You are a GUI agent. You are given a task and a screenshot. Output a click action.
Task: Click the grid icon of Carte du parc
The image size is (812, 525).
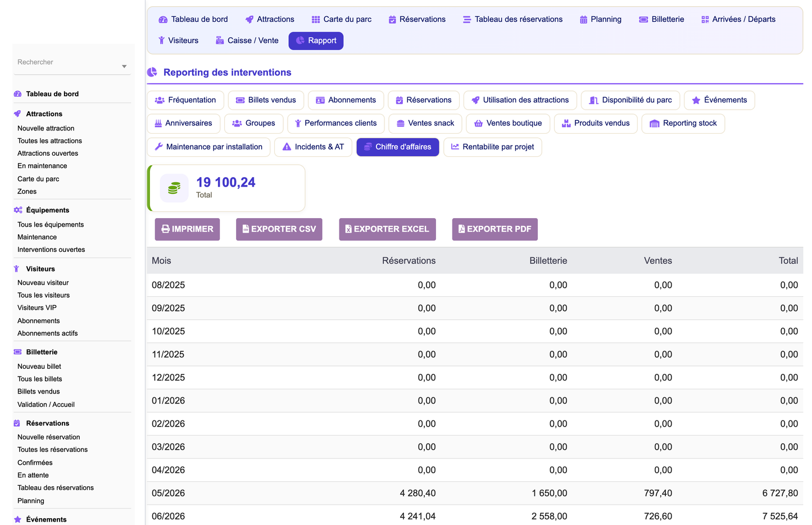pos(316,20)
